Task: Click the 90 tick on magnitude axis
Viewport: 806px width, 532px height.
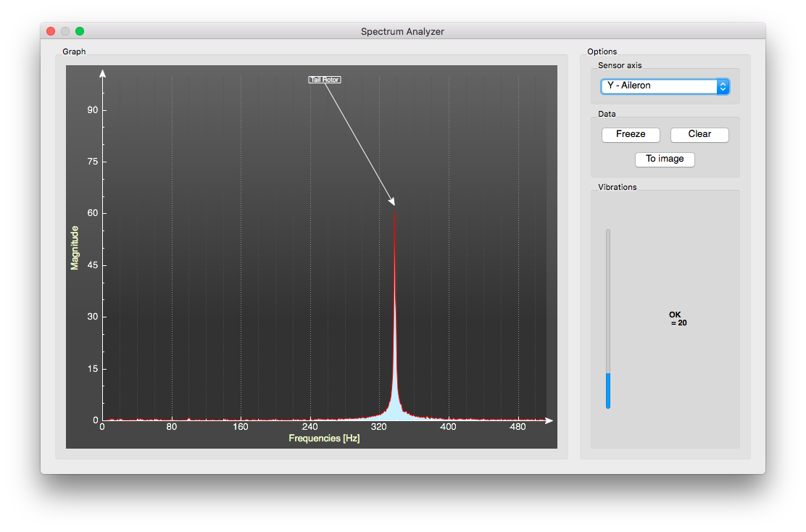Action: click(x=93, y=110)
